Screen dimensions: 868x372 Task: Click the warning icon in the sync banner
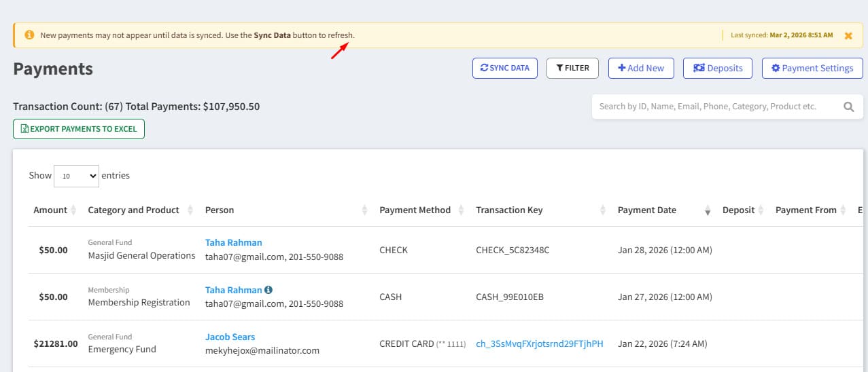tap(29, 35)
